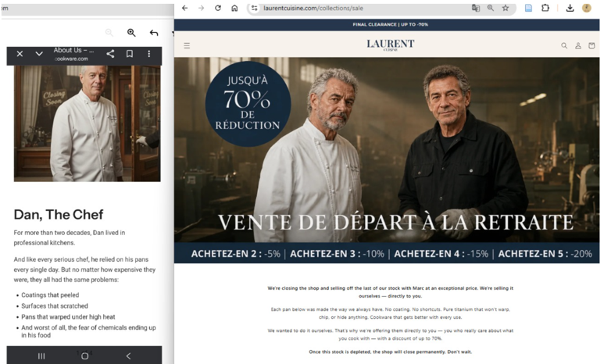Open the browser profile avatar
The height and width of the screenshot is (364, 604).
pos(586,8)
